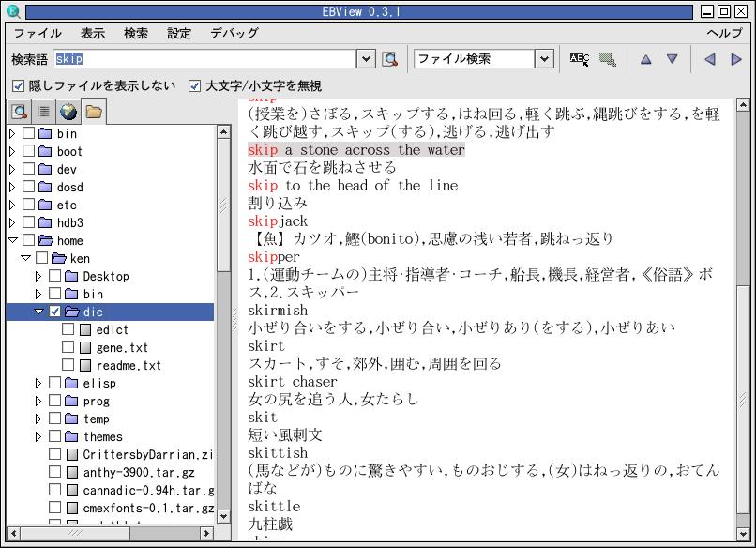This screenshot has height=548, width=756.
Task: Open the ファイル menu
Action: click(38, 33)
